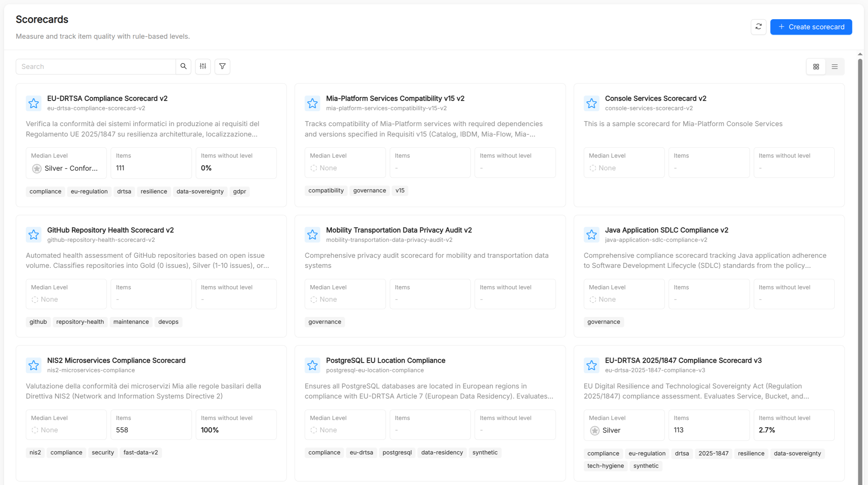Screen dimensions: 868x485
Task: Click the slug 'nis2-microservices-compliance'
Action: point(91,370)
